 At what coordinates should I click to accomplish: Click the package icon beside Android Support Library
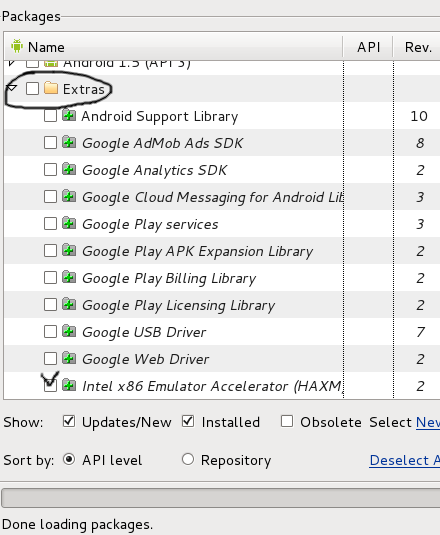[69, 115]
